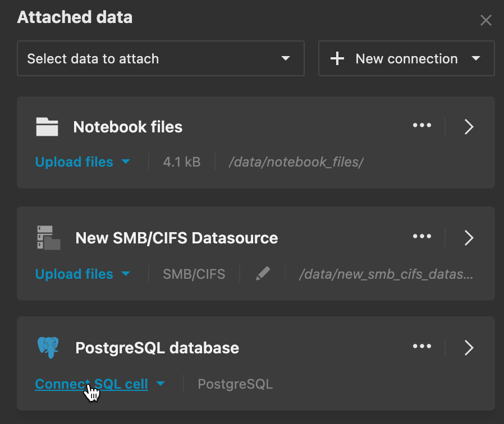
Task: Click the folder icon for Notebook files
Action: 48,127
